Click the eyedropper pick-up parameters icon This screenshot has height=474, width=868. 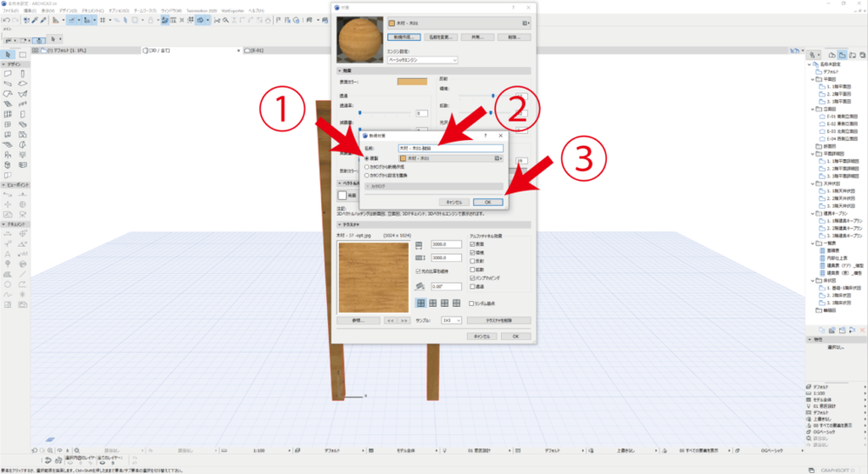pos(35,20)
